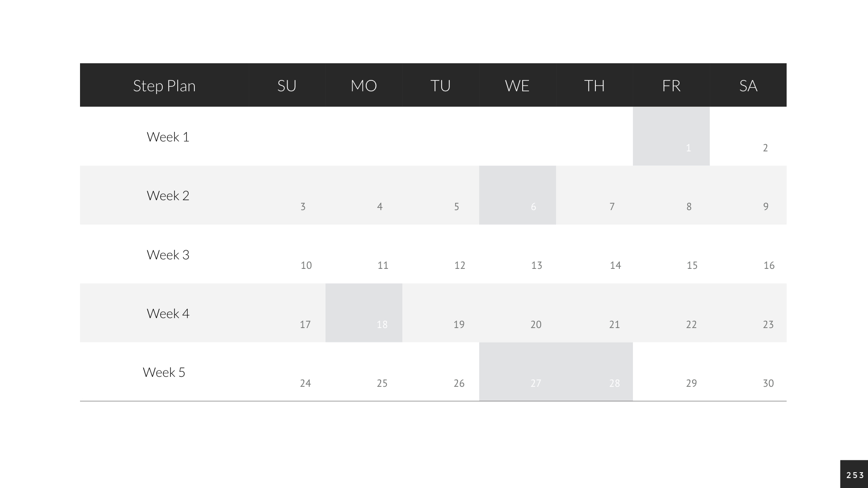The width and height of the screenshot is (868, 488).
Task: Select the Week 4 row label
Action: (168, 314)
